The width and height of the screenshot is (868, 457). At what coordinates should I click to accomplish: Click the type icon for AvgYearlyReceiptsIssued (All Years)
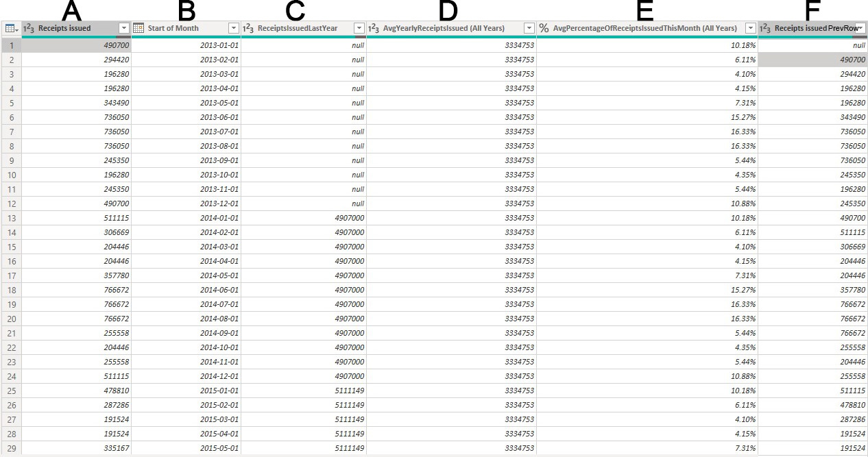point(374,28)
